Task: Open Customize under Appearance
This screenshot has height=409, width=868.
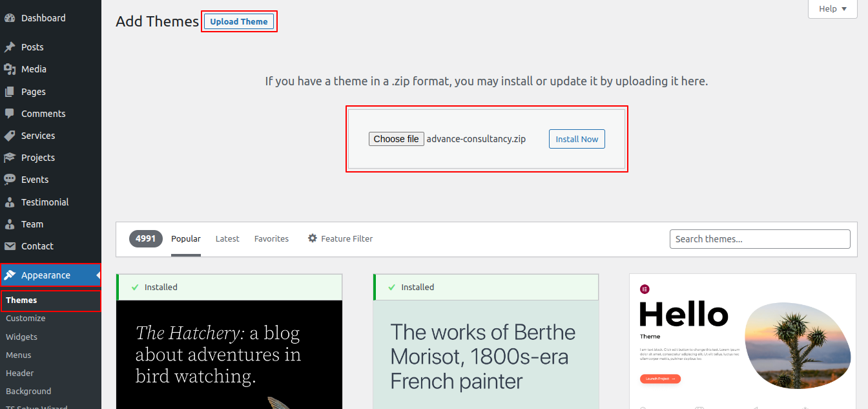Action: (26, 319)
